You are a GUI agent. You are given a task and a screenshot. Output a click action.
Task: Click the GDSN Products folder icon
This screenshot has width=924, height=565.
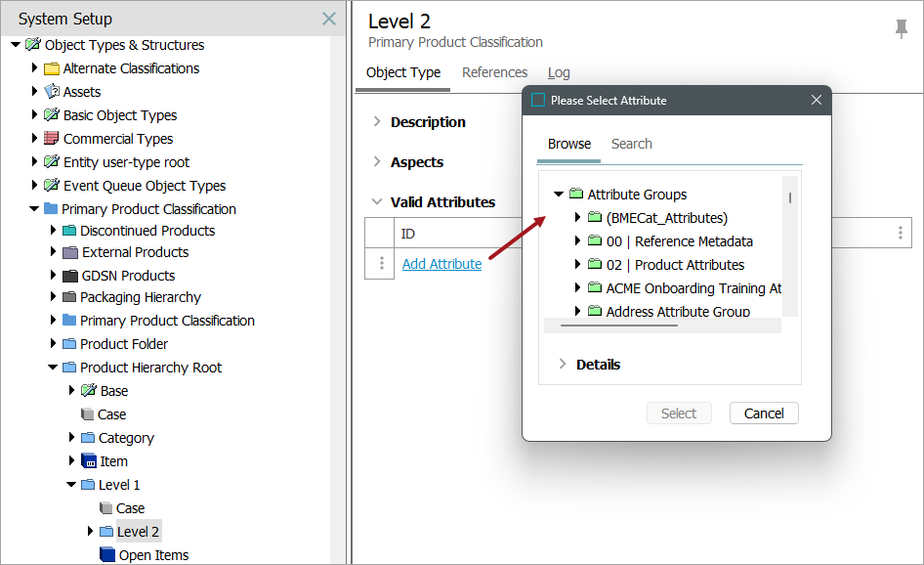coord(69,276)
